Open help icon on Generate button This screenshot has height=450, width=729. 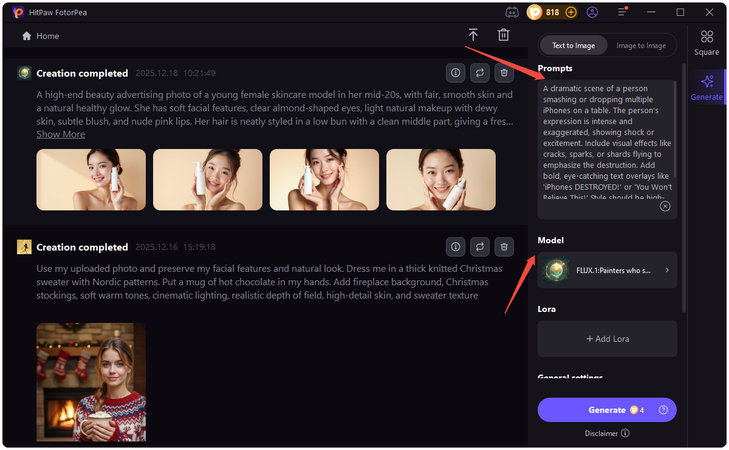click(x=663, y=410)
